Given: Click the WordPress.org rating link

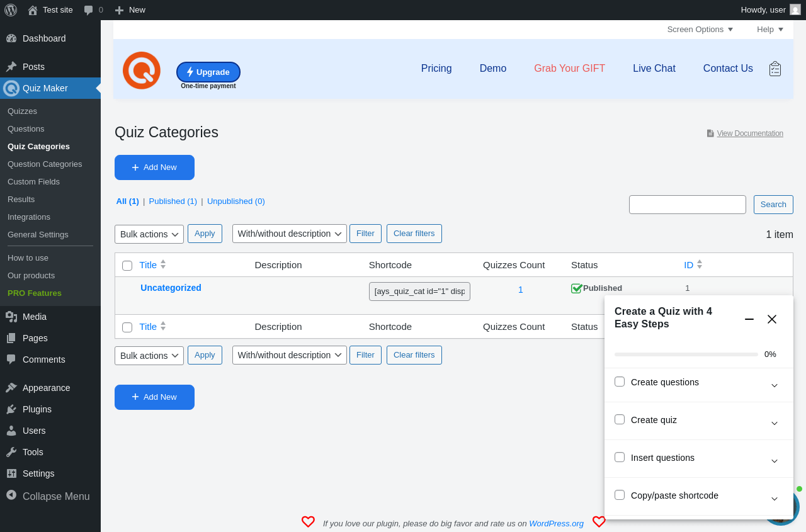Looking at the screenshot, I should 556,523.
